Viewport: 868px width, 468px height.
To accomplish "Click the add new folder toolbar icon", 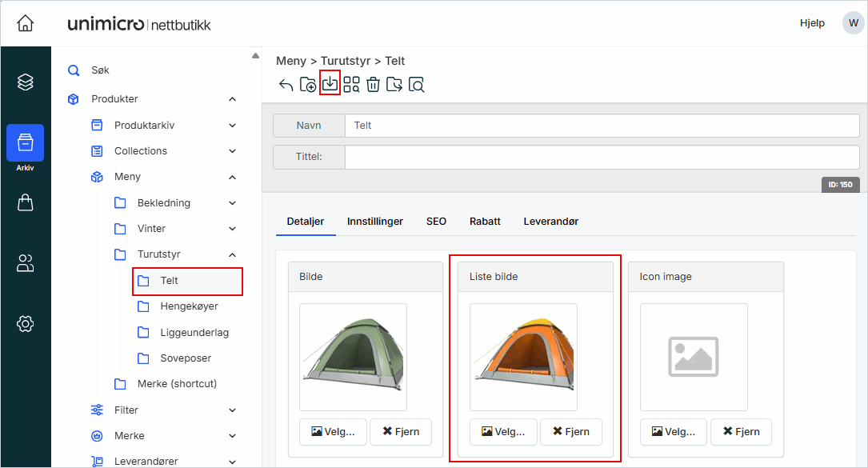I will click(x=308, y=85).
